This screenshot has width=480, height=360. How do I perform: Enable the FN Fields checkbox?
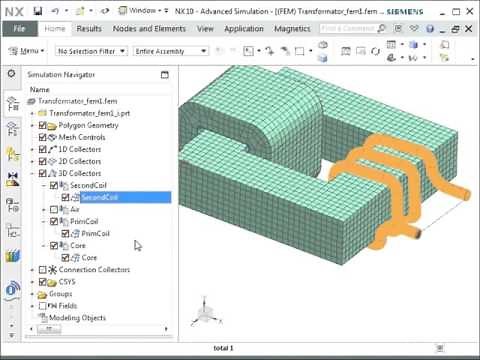click(x=42, y=306)
